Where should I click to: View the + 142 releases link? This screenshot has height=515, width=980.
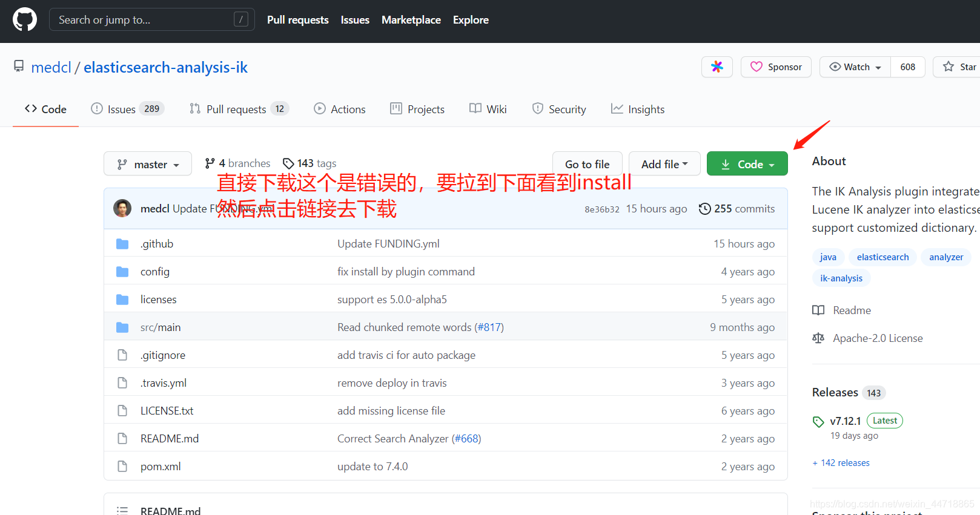841,463
